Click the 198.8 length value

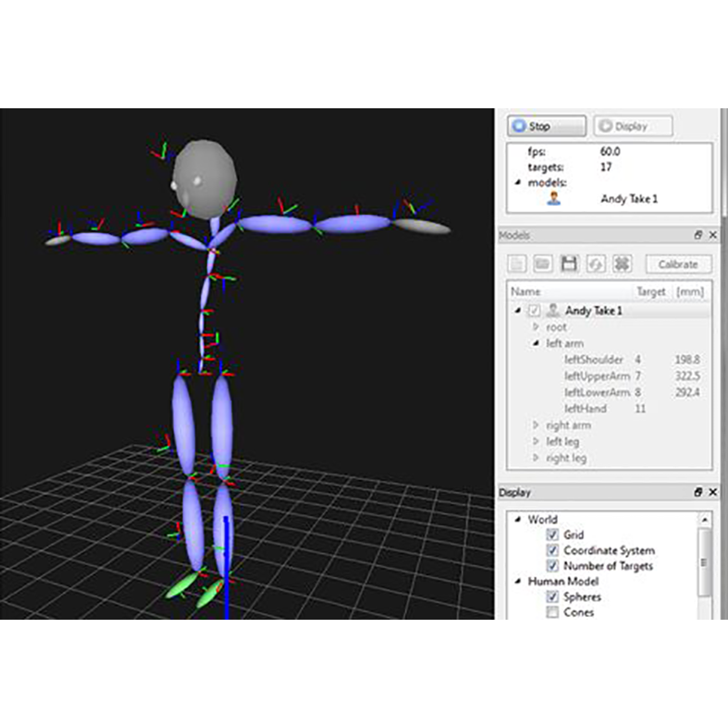[687, 359]
